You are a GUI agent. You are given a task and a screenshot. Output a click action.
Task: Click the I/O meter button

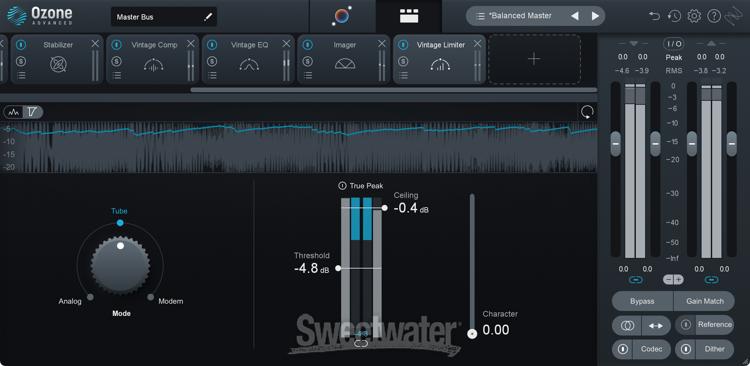673,44
